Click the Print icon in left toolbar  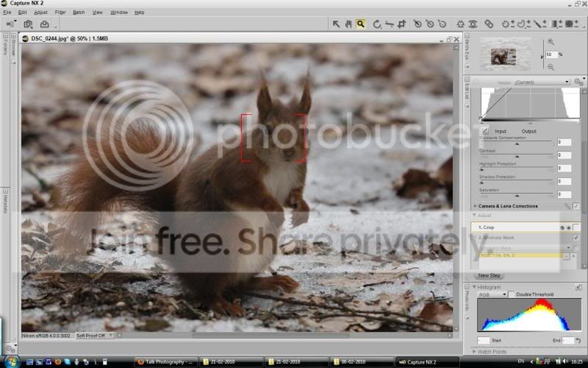coord(44,24)
